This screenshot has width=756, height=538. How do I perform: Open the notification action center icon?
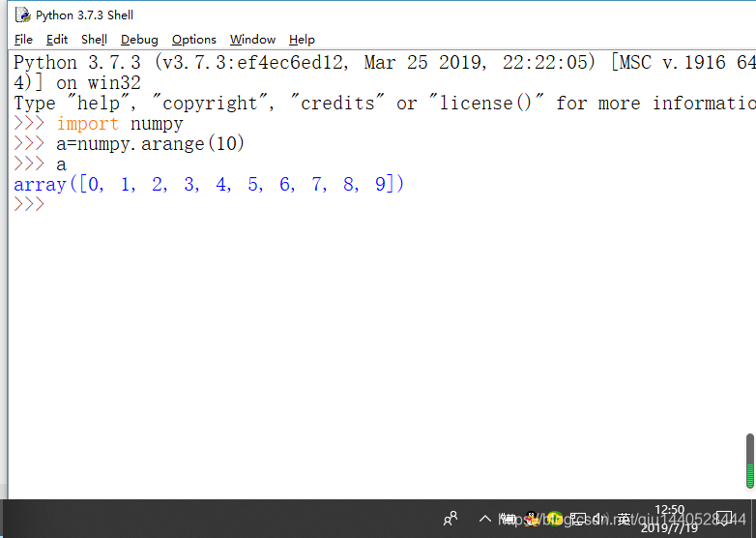pos(724,520)
